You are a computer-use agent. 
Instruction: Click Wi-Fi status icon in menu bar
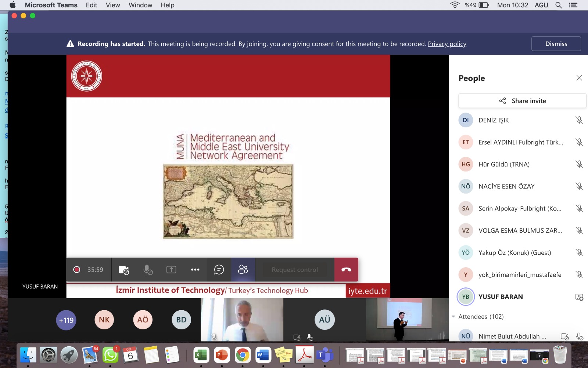click(x=455, y=5)
